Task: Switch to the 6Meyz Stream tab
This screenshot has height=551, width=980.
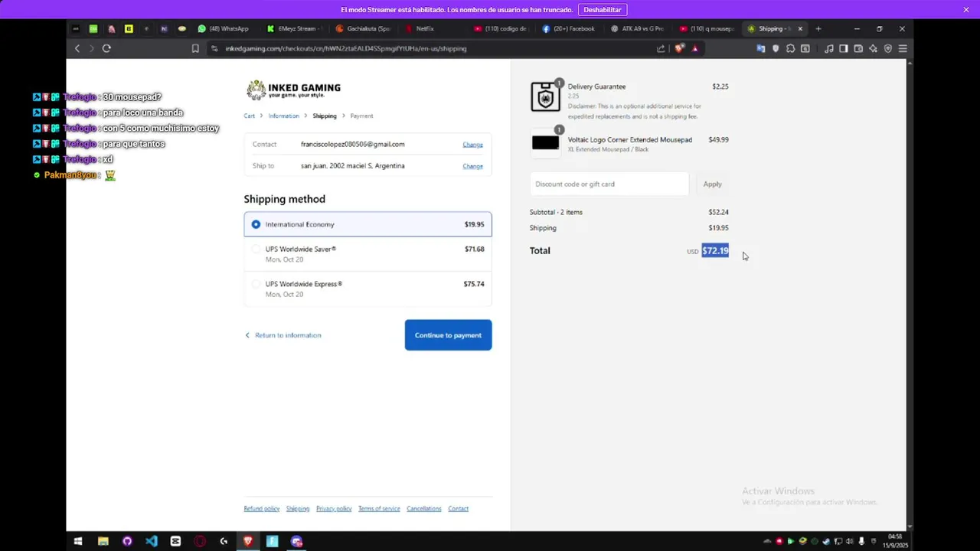Action: pyautogui.click(x=294, y=28)
